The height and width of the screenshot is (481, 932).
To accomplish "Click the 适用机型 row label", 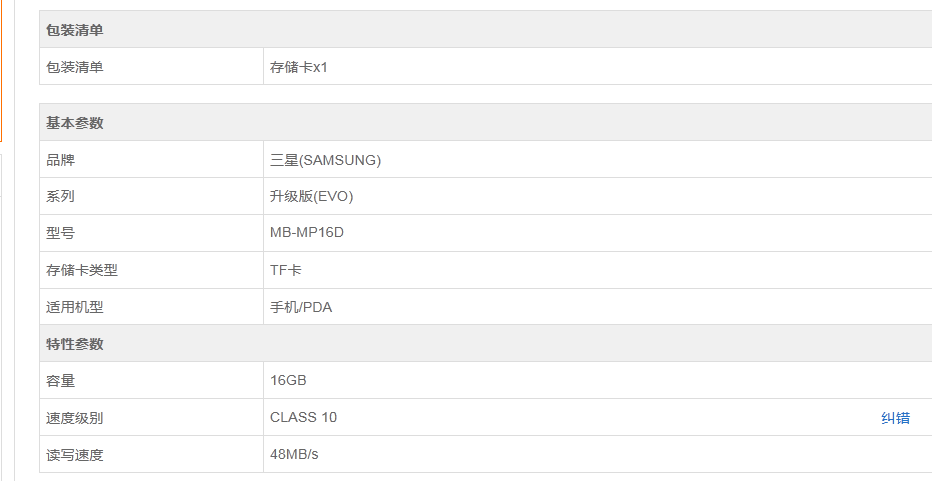I will click(x=75, y=307).
